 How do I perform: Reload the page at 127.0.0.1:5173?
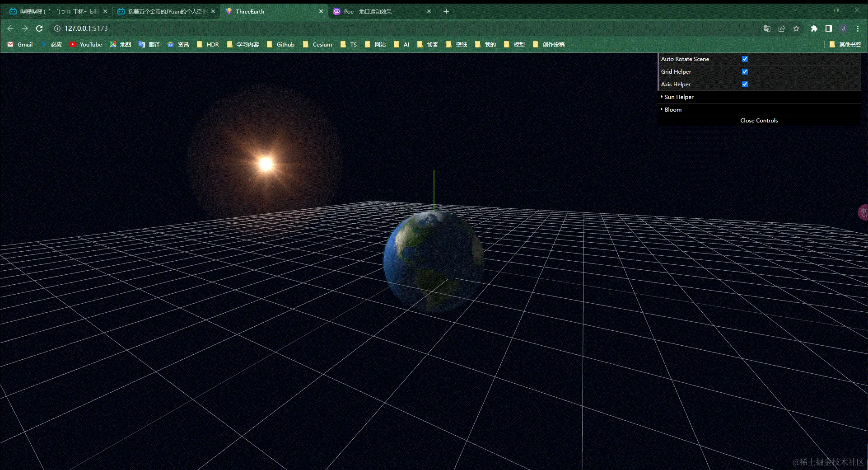point(39,28)
